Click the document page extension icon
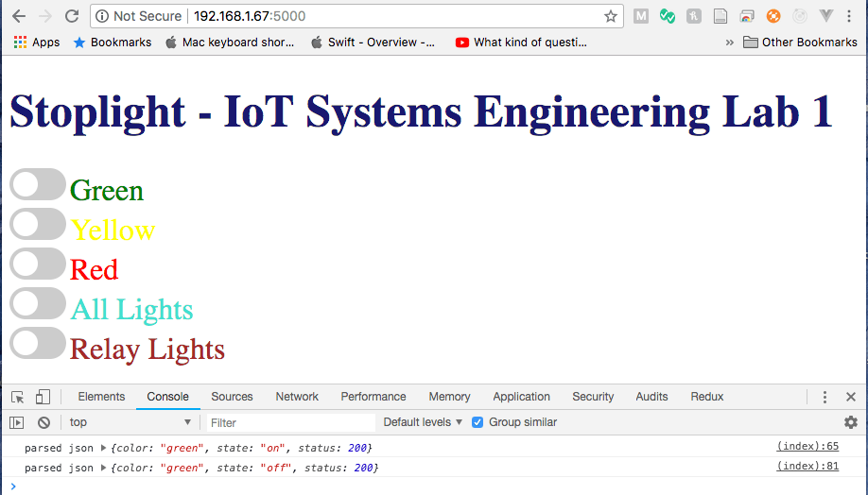Image resolution: width=868 pixels, height=495 pixels. coord(720,16)
